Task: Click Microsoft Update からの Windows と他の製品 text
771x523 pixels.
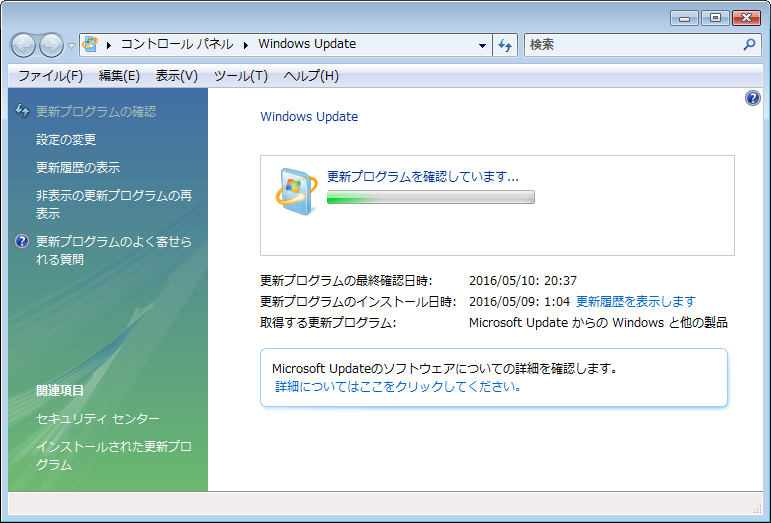Action: coord(598,322)
